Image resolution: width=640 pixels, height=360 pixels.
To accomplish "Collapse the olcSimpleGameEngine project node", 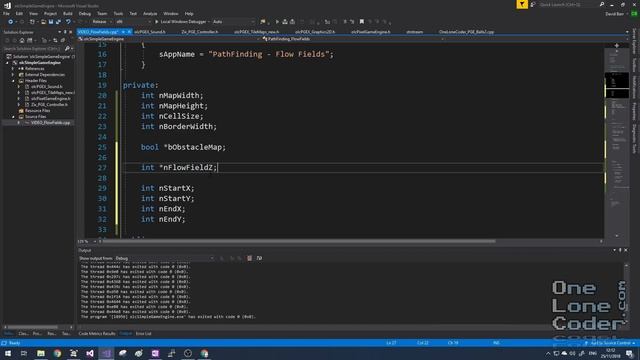I will click(7, 63).
